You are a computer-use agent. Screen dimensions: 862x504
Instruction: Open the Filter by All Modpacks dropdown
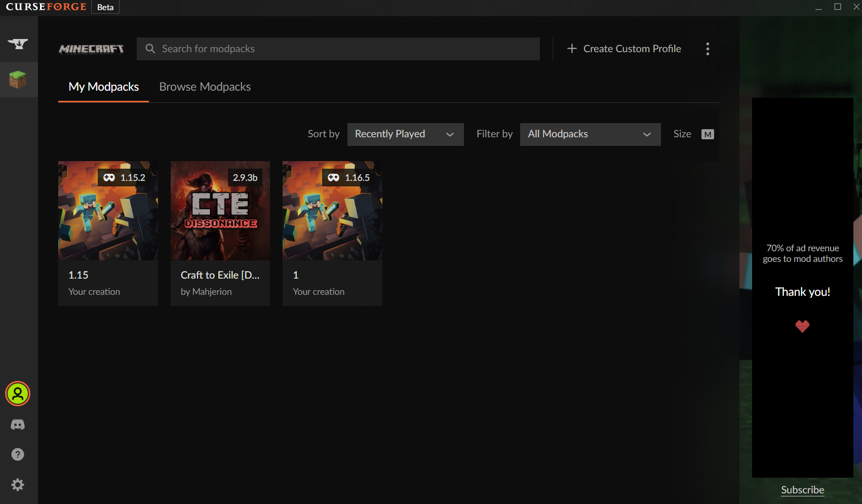[590, 134]
